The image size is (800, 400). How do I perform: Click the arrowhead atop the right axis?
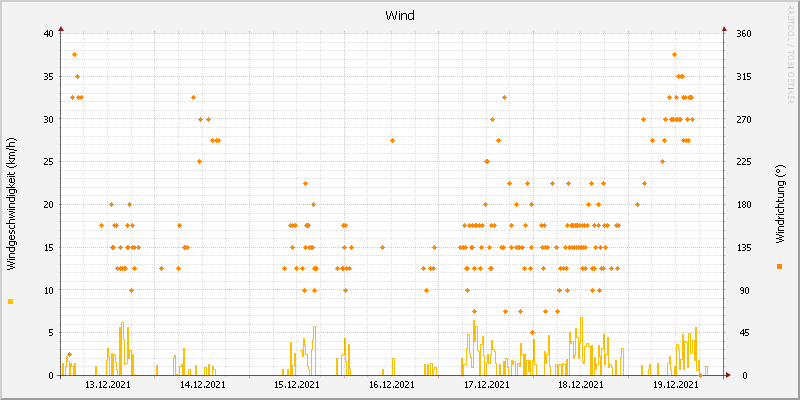(724, 29)
